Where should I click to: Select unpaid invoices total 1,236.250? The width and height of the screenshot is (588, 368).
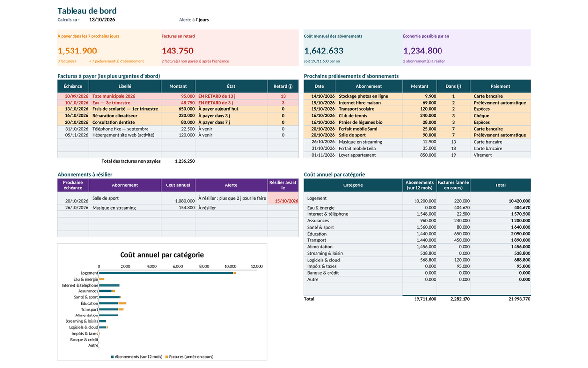coord(185,161)
